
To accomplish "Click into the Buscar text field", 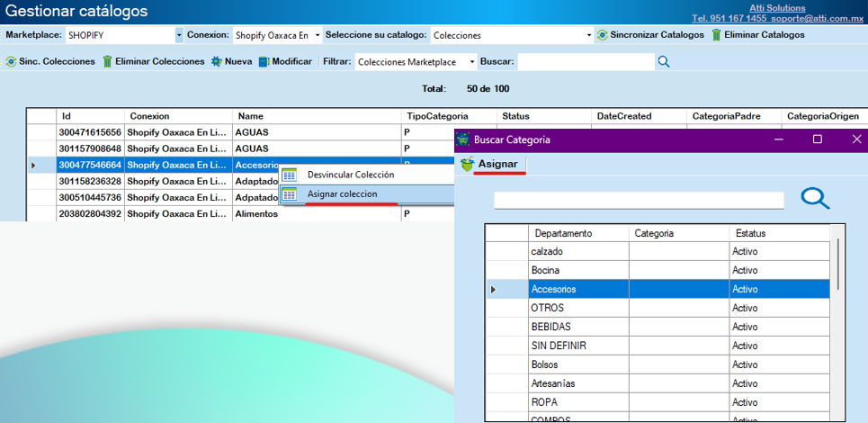I will click(586, 62).
